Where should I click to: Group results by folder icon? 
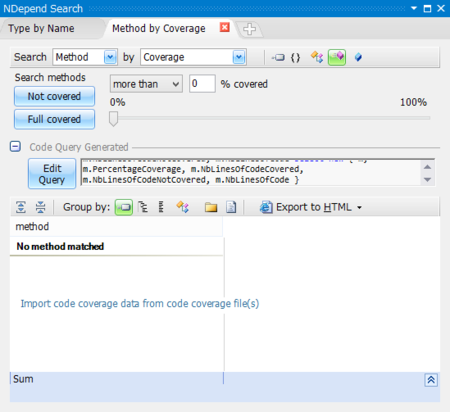point(211,207)
